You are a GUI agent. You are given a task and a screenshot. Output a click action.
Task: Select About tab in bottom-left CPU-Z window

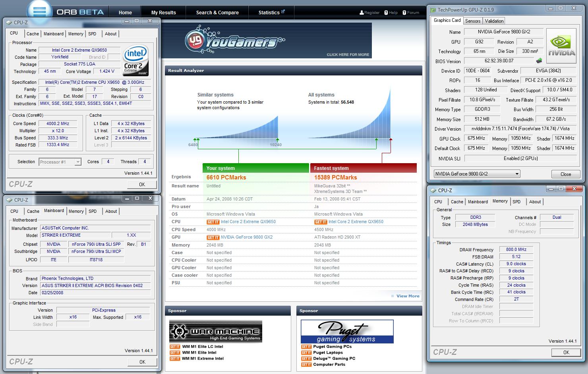(x=111, y=211)
